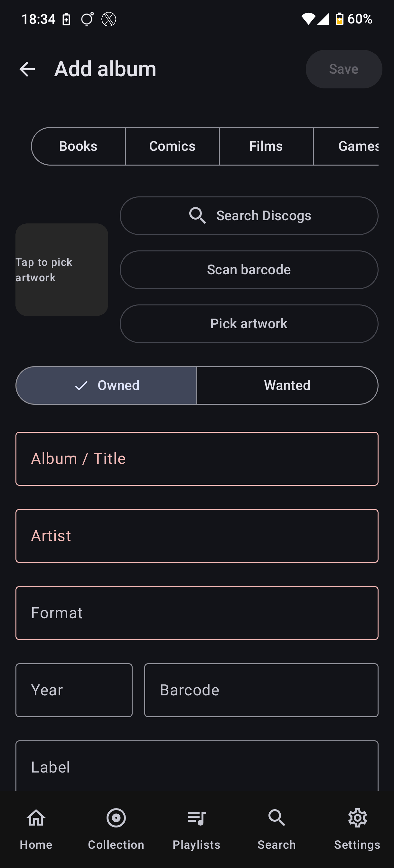Open the Settings gear icon

(357, 818)
